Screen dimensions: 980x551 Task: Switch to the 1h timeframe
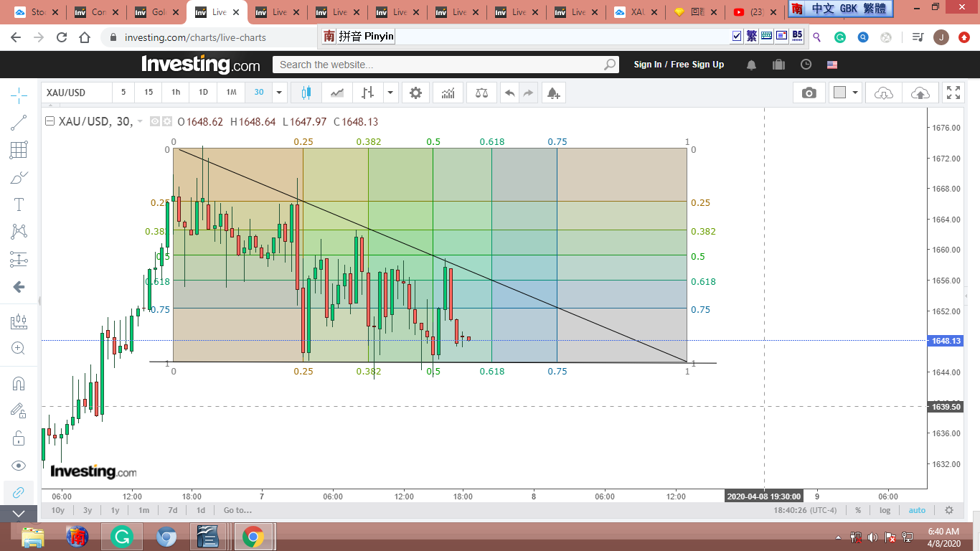click(x=176, y=93)
